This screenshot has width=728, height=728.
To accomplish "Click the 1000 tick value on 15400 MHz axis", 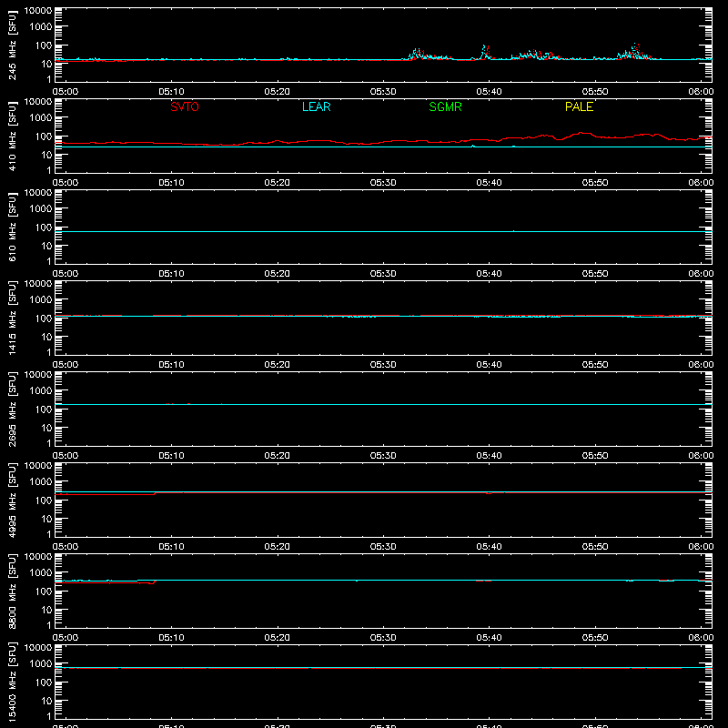I will [x=41, y=664].
